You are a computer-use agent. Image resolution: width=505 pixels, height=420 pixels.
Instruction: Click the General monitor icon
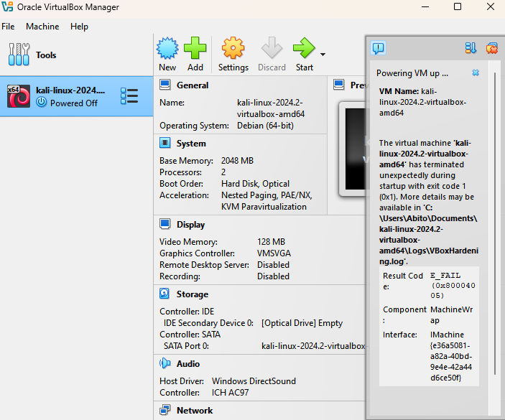165,85
